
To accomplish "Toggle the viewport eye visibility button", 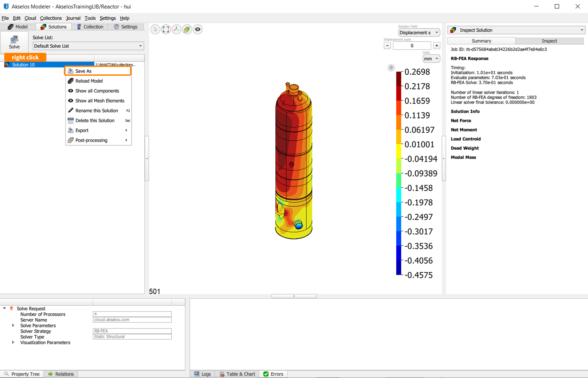I will click(197, 29).
